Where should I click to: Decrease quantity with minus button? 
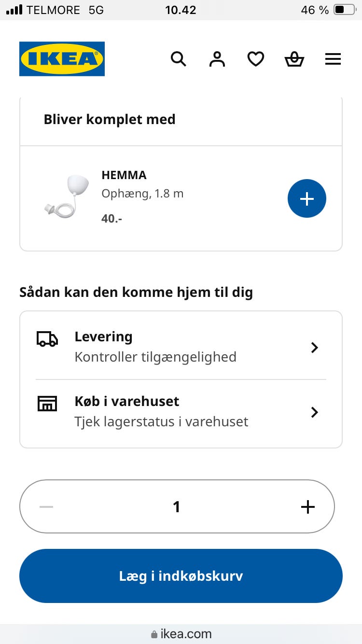(x=46, y=507)
